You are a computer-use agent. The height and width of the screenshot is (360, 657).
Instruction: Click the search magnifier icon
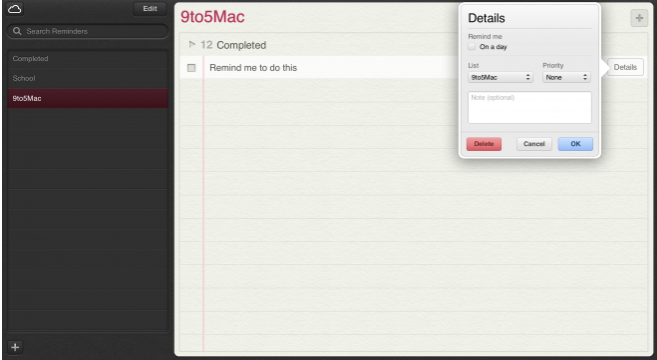pyautogui.click(x=17, y=31)
